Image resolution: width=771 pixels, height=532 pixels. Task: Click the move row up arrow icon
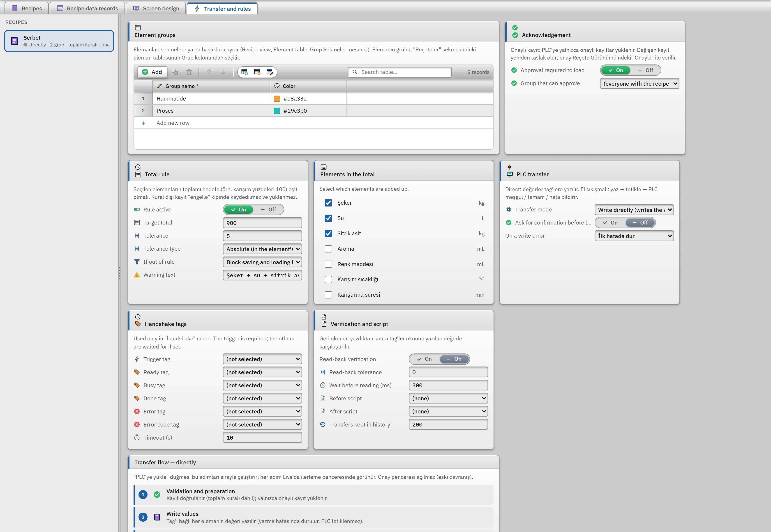click(209, 72)
